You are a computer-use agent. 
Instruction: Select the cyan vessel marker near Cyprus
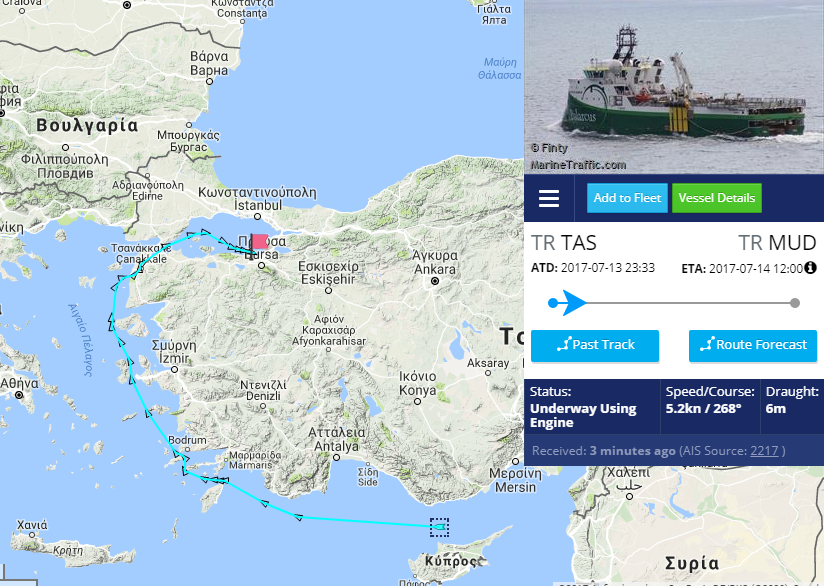tap(439, 527)
